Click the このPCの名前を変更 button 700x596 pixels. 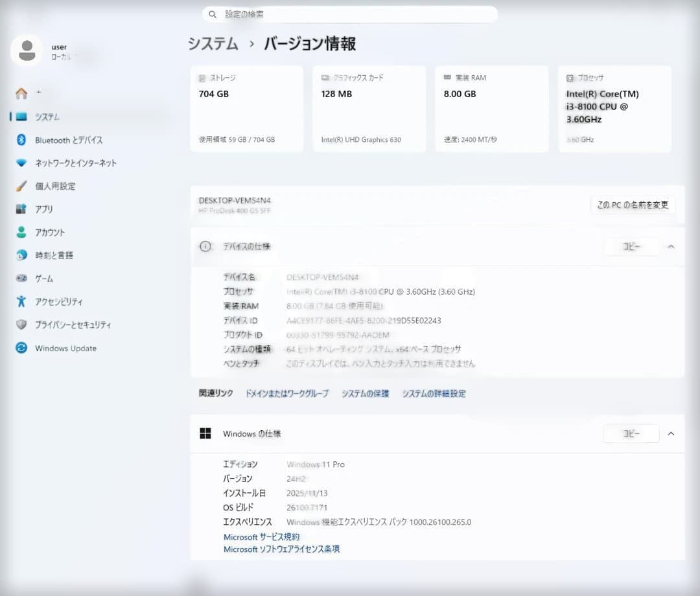633,204
